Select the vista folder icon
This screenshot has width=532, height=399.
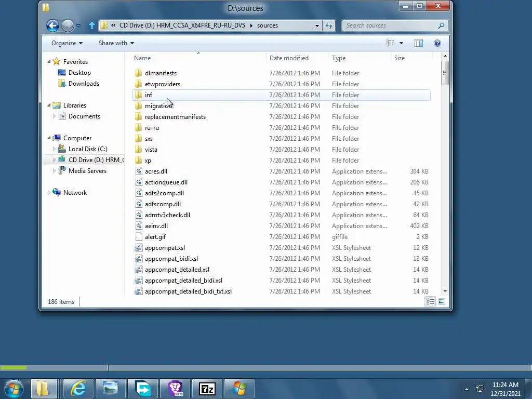click(138, 149)
